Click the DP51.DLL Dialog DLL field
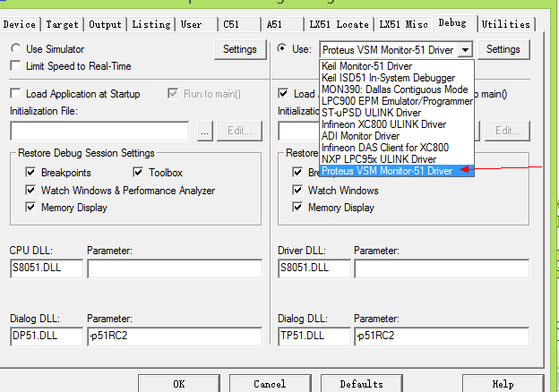The height and width of the screenshot is (392, 559). 47,337
